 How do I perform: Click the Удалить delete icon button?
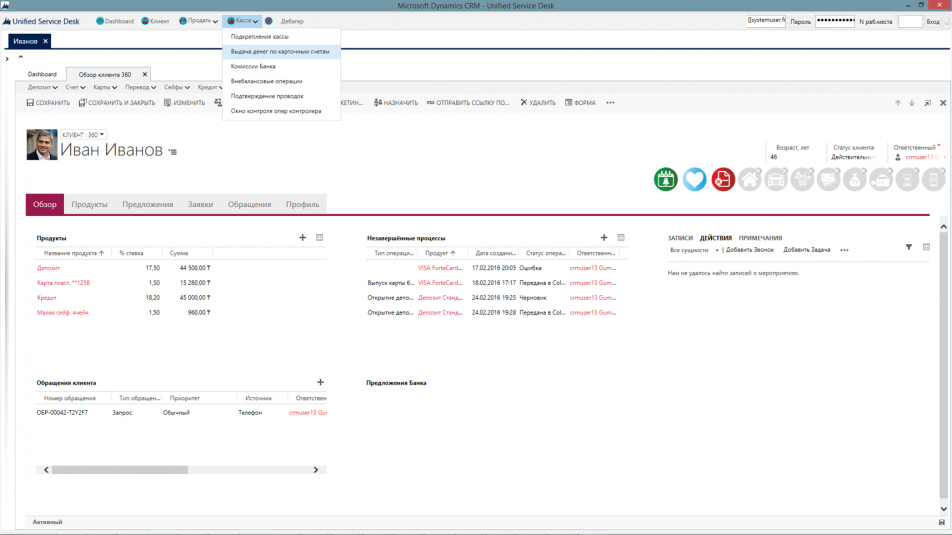[x=538, y=103]
